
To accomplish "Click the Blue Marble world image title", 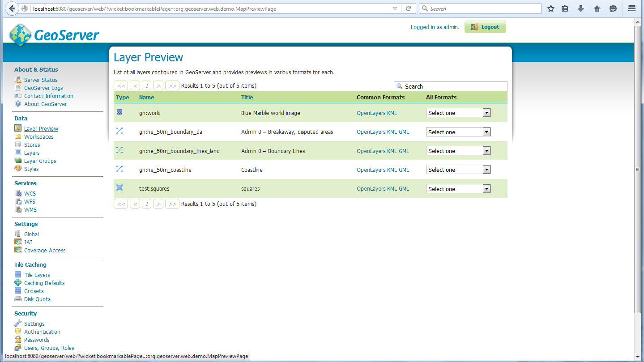I will pos(271,113).
